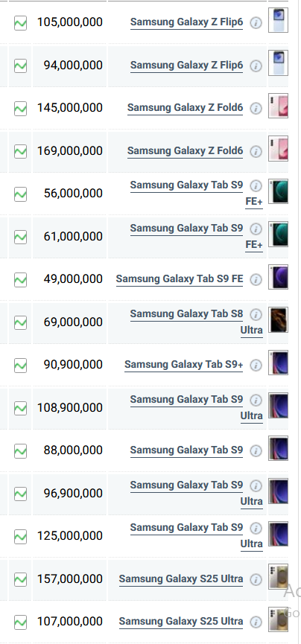
Task: Open Samsung Galaxy Tab S9 FE link
Action: coord(180,279)
